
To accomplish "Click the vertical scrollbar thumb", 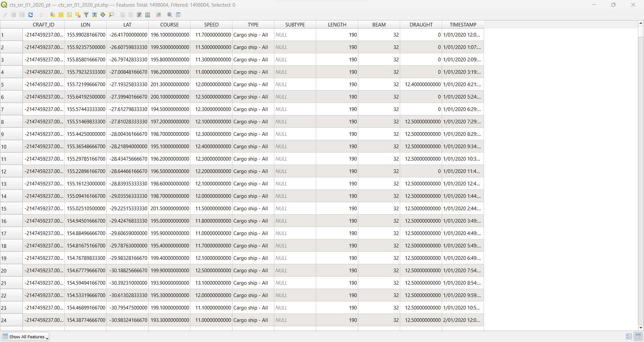I will click(641, 32).
